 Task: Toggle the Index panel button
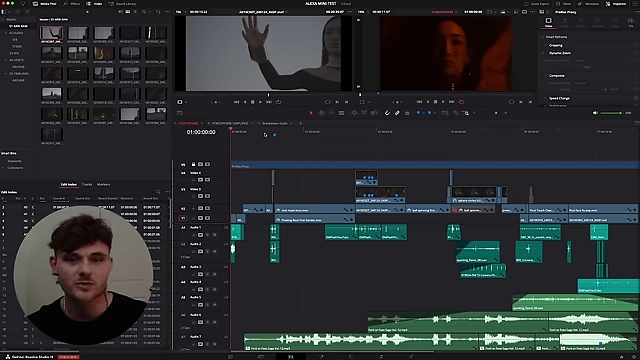tap(94, 4)
